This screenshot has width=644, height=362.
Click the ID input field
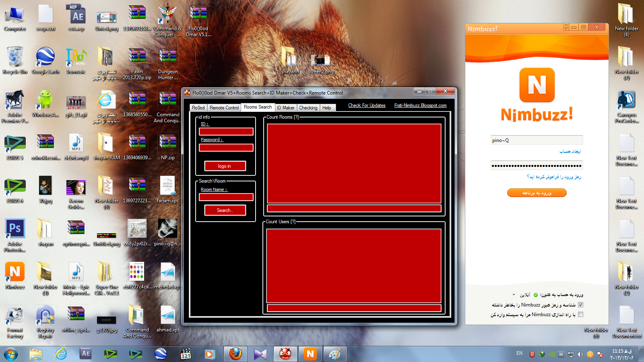pos(226,132)
